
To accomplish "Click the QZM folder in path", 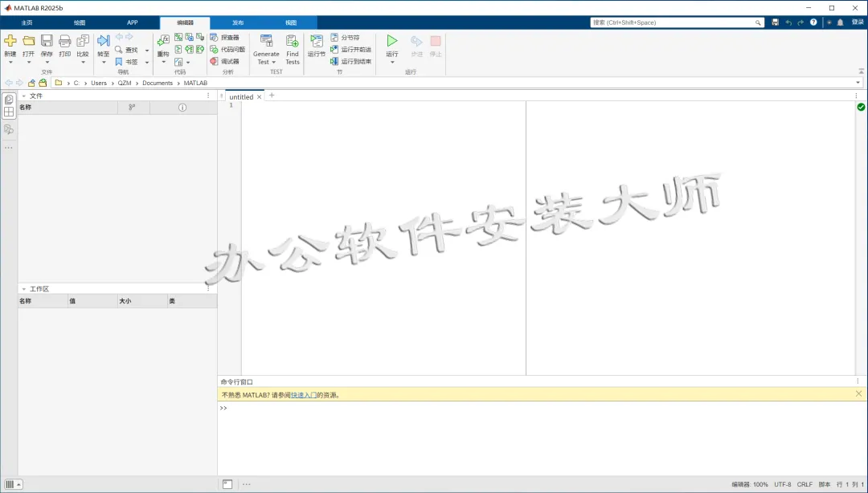I will click(x=125, y=83).
